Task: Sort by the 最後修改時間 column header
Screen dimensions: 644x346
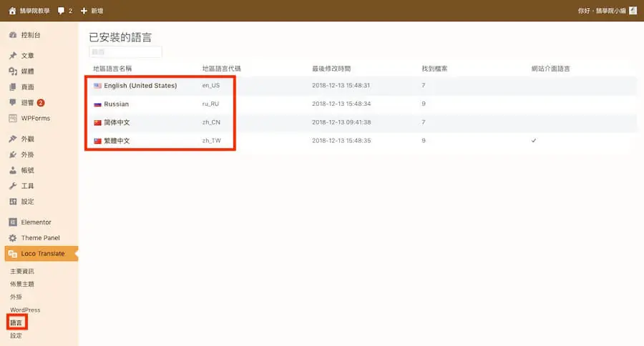Action: tap(331, 69)
